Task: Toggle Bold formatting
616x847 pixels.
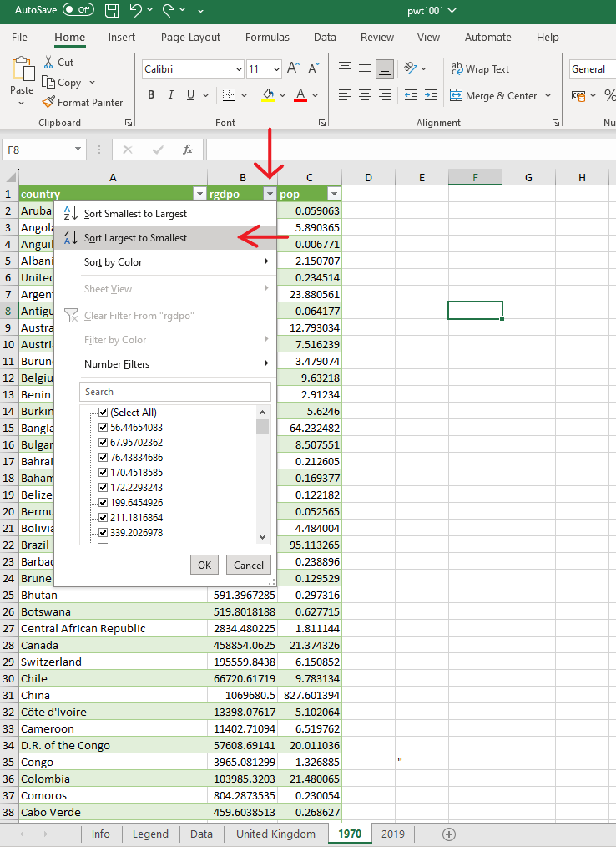Action: point(151,95)
